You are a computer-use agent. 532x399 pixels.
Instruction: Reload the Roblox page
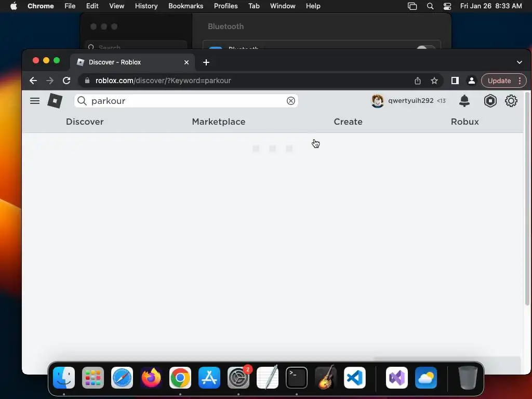(66, 81)
